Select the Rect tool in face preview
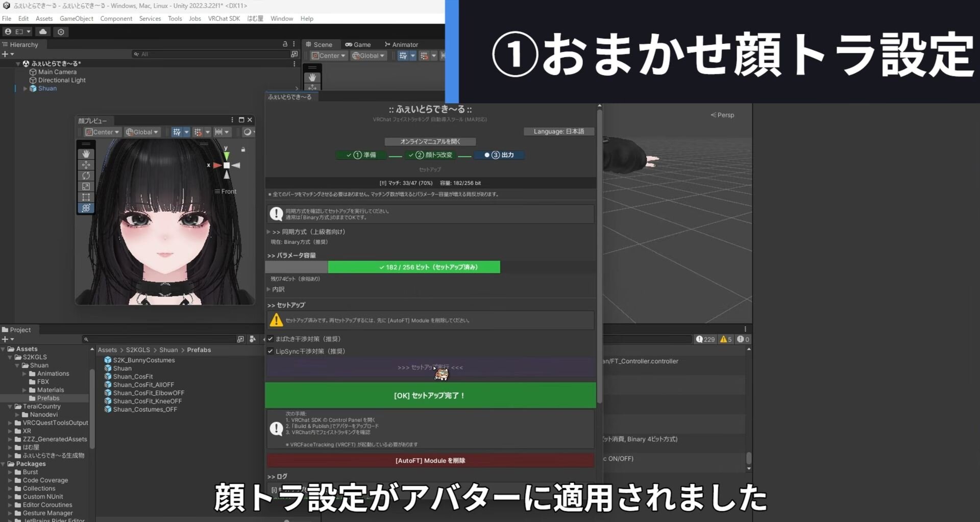The width and height of the screenshot is (980, 522). (x=86, y=197)
